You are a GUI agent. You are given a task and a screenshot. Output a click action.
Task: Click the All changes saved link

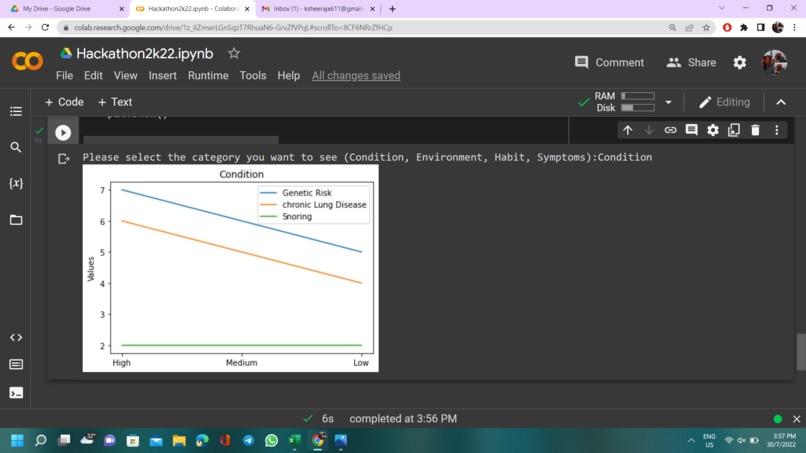[356, 76]
